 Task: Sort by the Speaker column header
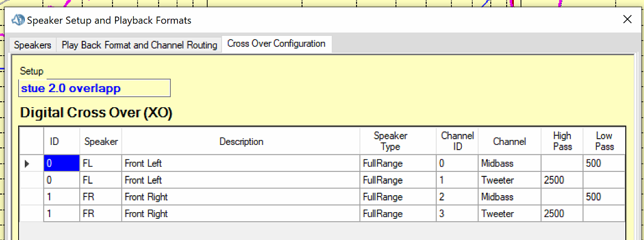(101, 142)
